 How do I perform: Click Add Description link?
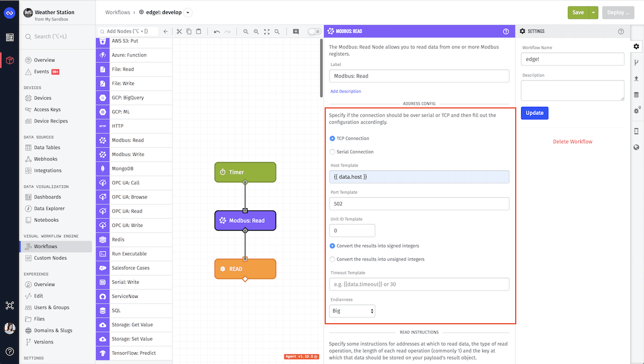(x=346, y=91)
